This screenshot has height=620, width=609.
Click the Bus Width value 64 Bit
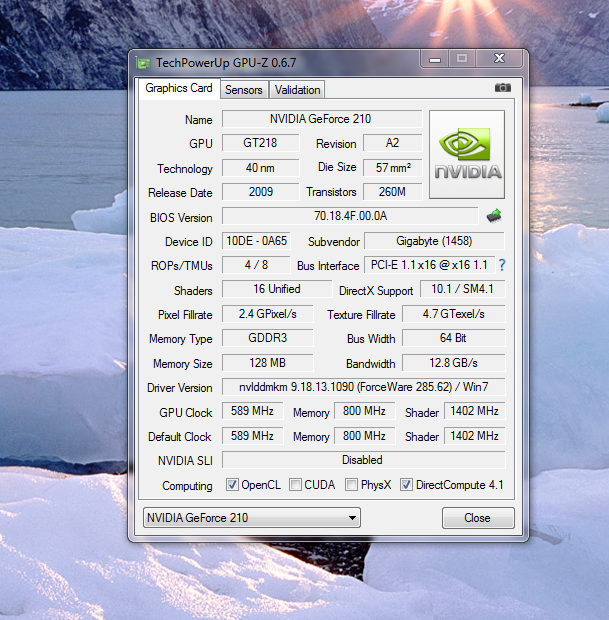pos(454,338)
